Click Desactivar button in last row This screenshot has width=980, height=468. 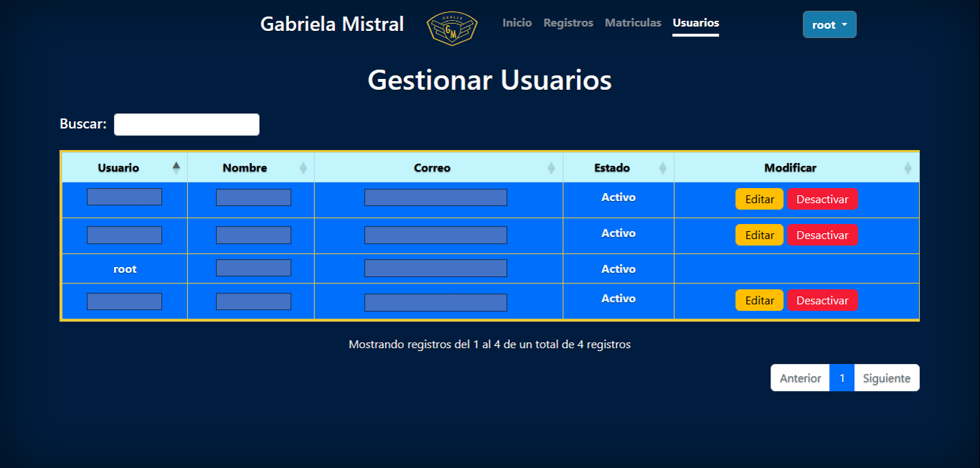822,300
